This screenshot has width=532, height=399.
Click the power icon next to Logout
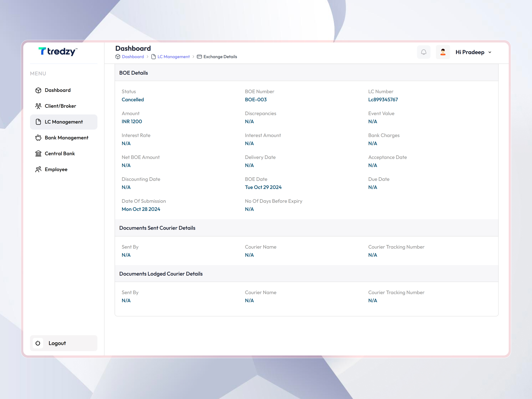tap(38, 343)
